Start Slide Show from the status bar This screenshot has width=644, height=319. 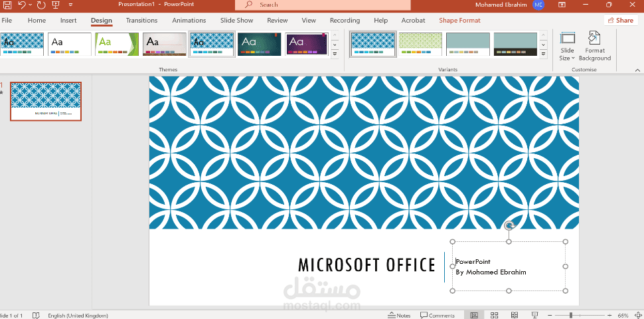pyautogui.click(x=534, y=315)
